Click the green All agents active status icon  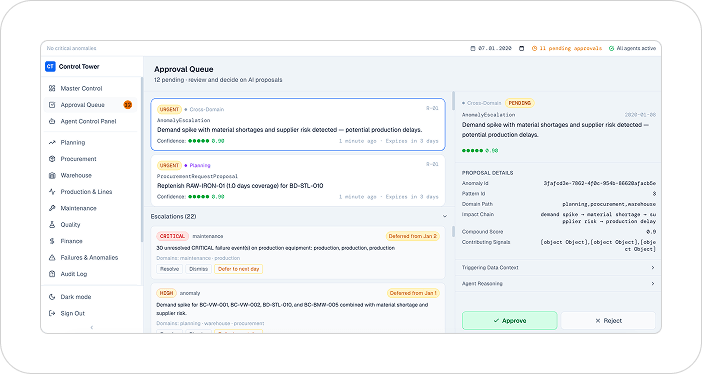pos(612,48)
